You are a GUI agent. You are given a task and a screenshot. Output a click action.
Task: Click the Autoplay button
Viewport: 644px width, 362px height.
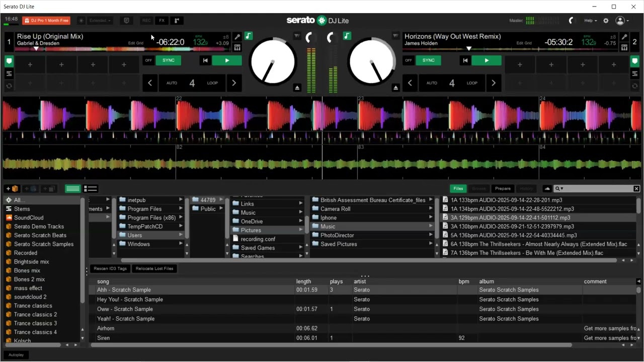coord(16,355)
